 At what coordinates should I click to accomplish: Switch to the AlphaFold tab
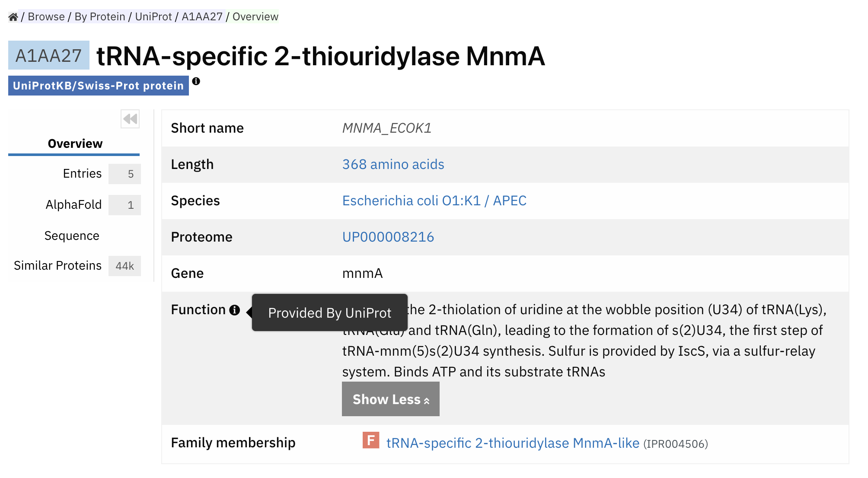pyautogui.click(x=74, y=205)
